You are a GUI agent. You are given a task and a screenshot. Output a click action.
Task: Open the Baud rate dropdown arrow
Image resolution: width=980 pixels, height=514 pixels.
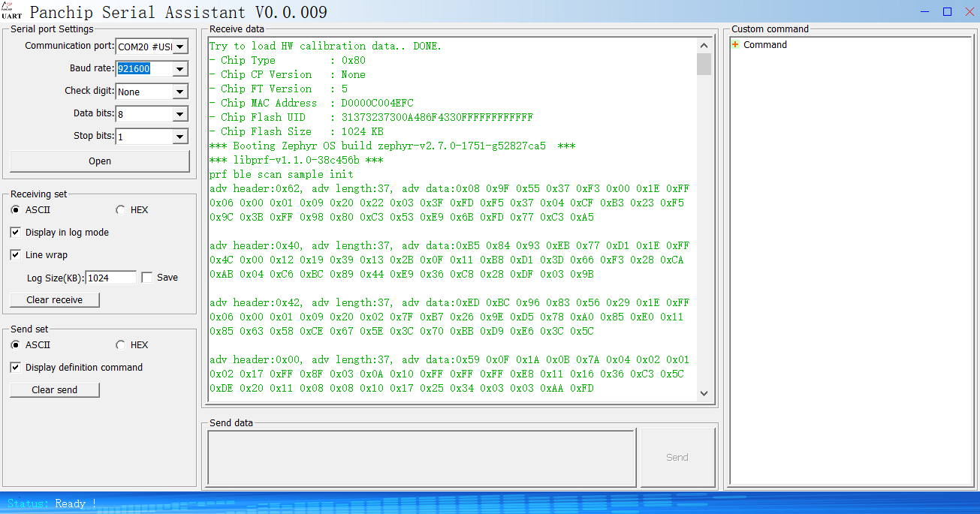click(179, 69)
